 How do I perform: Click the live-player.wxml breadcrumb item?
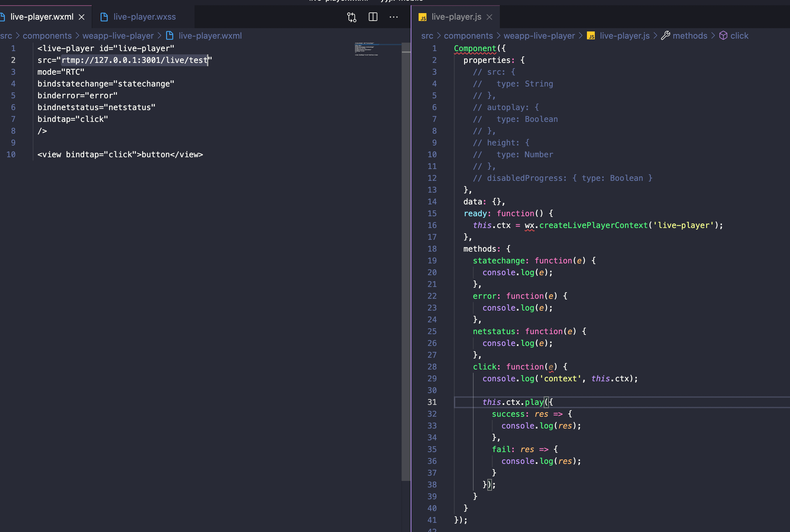[210, 36]
